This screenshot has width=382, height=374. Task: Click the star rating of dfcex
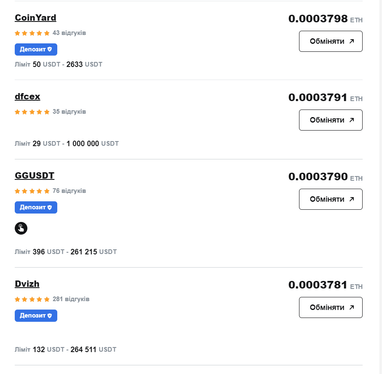32,112
